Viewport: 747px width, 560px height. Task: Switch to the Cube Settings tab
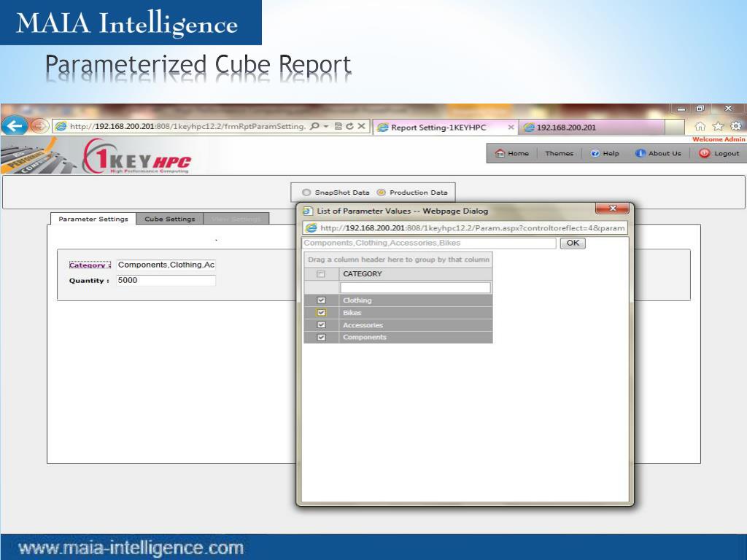169,219
